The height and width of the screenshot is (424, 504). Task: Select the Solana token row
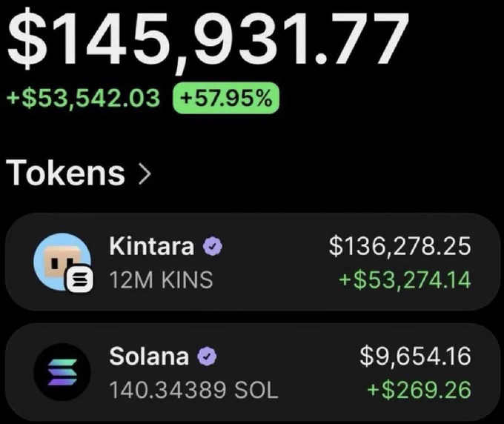click(x=252, y=372)
